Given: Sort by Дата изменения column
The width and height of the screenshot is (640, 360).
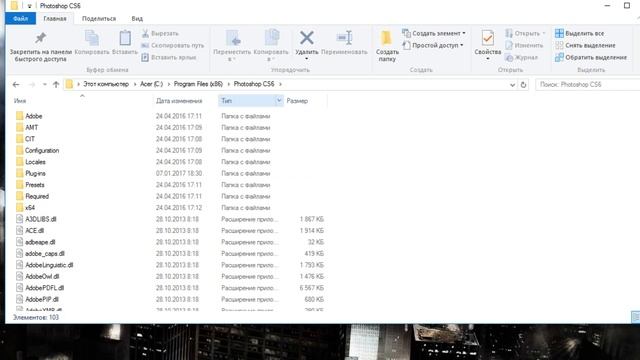Looking at the screenshot, I should pyautogui.click(x=179, y=101).
